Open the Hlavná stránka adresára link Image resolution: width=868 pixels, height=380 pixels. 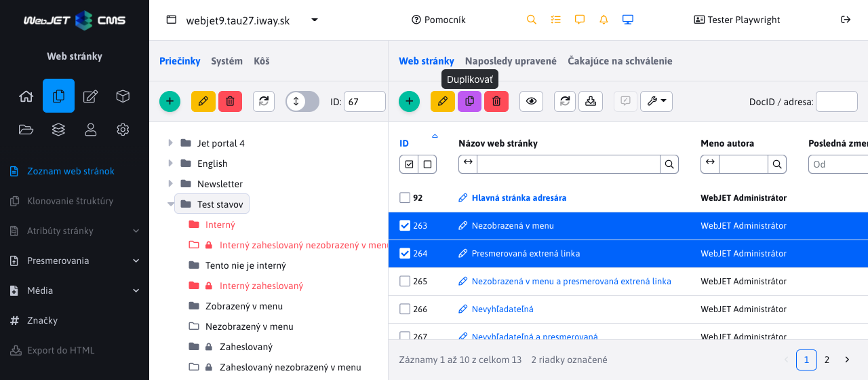(519, 198)
